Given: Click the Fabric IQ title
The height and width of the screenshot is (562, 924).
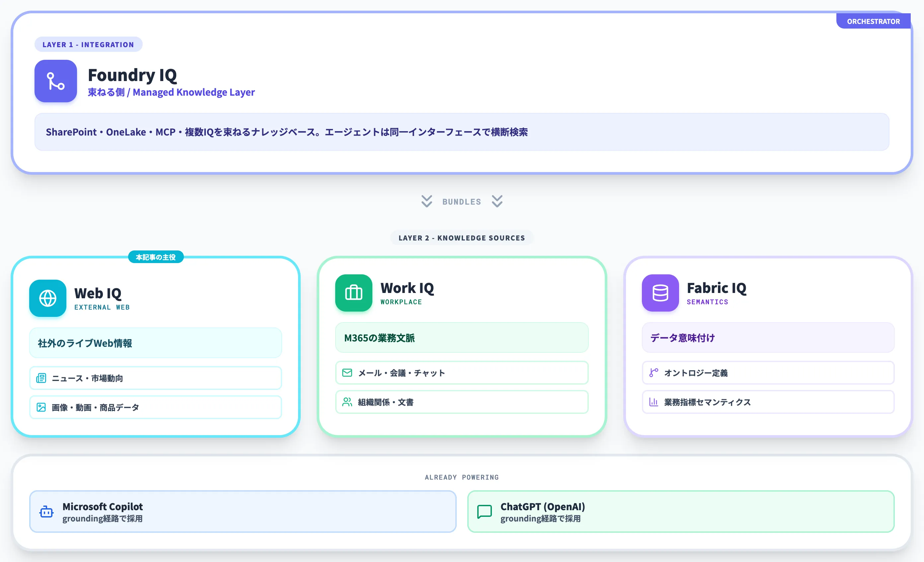Looking at the screenshot, I should pyautogui.click(x=717, y=288).
